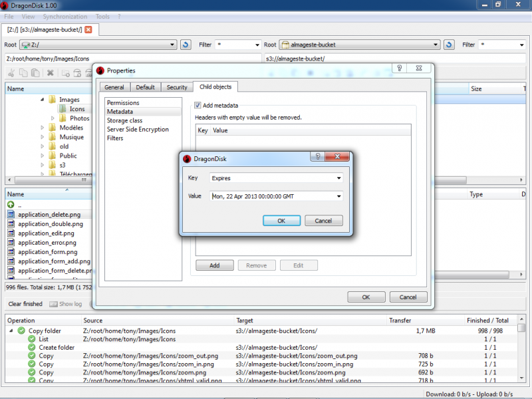Click the Paste toolbar icon
The width and height of the screenshot is (532, 399).
click(x=35, y=73)
